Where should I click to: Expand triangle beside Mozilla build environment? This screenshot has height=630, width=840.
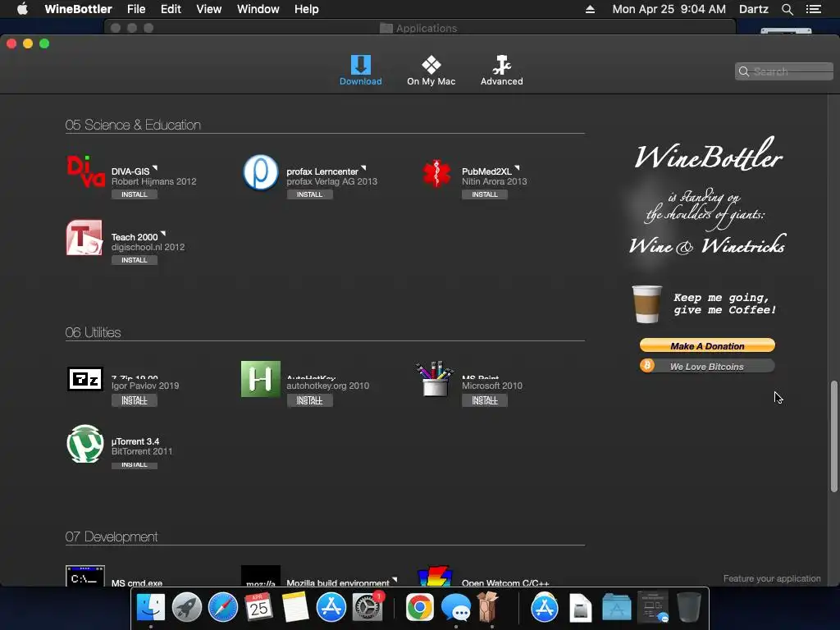click(x=395, y=580)
